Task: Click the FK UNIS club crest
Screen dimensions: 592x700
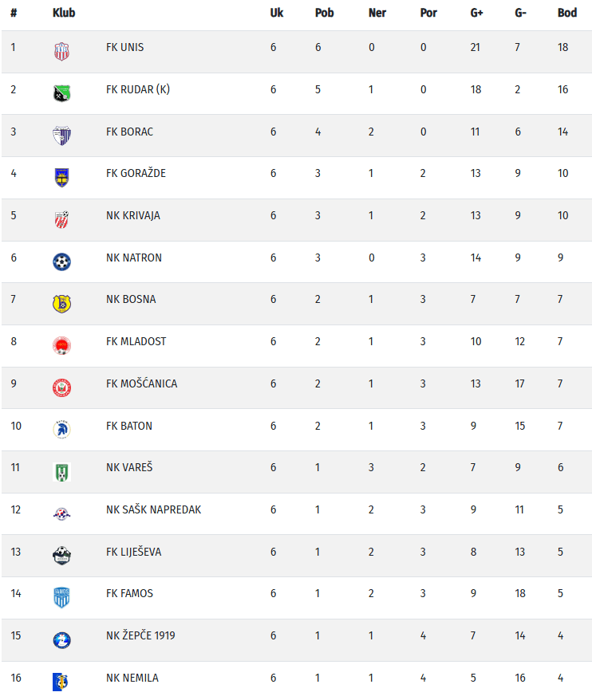Action: [x=61, y=51]
